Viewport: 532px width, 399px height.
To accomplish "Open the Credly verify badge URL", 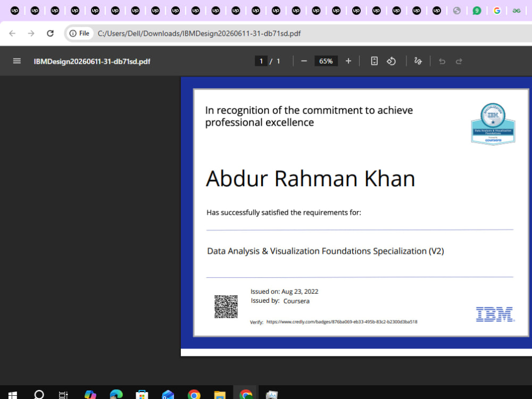I will point(342,322).
